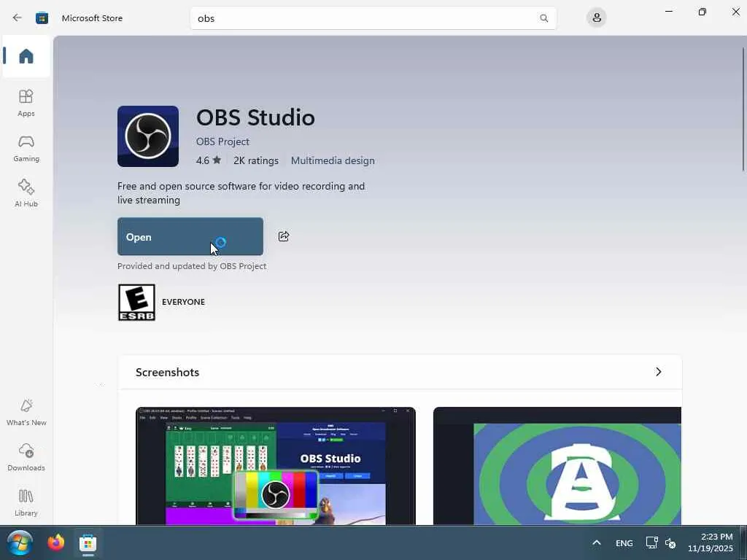The image size is (747, 560).
Task: Click the vertical page scrollbar
Action: point(743,109)
